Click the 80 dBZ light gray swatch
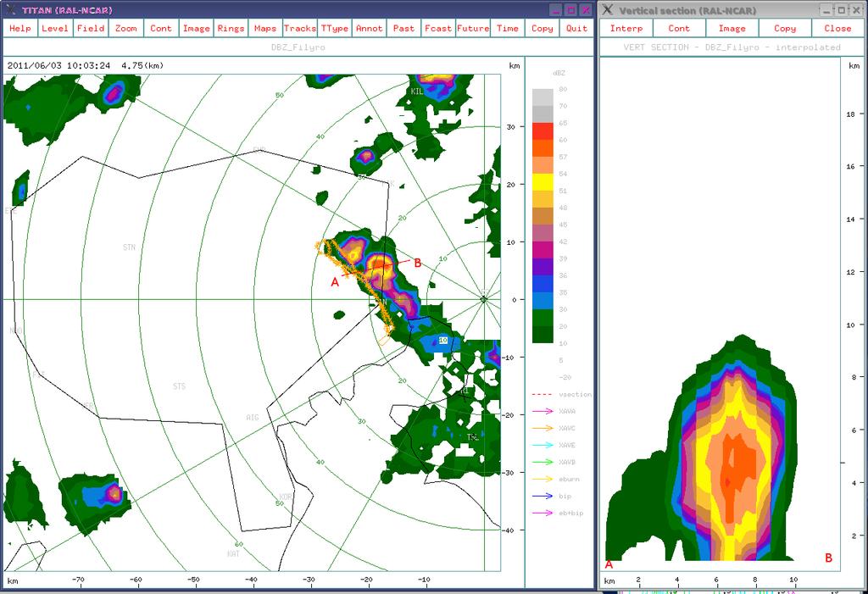Screen dimensions: 868x594 [542, 97]
